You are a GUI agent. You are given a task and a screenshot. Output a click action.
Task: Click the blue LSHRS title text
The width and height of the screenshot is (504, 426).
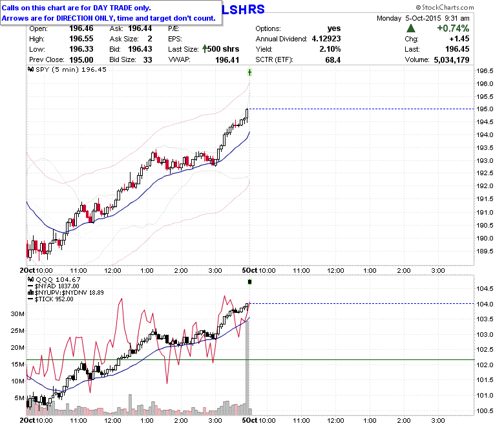[243, 9]
